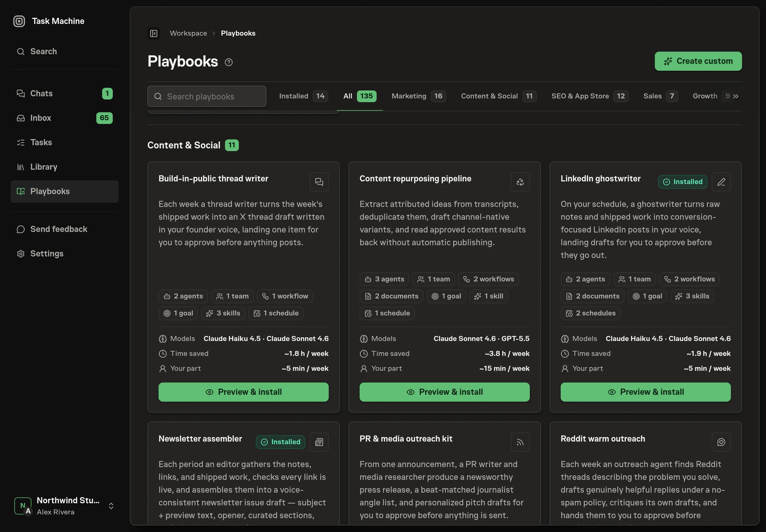This screenshot has height=532, width=766.
Task: Open the Inbox section
Action: (x=65, y=118)
